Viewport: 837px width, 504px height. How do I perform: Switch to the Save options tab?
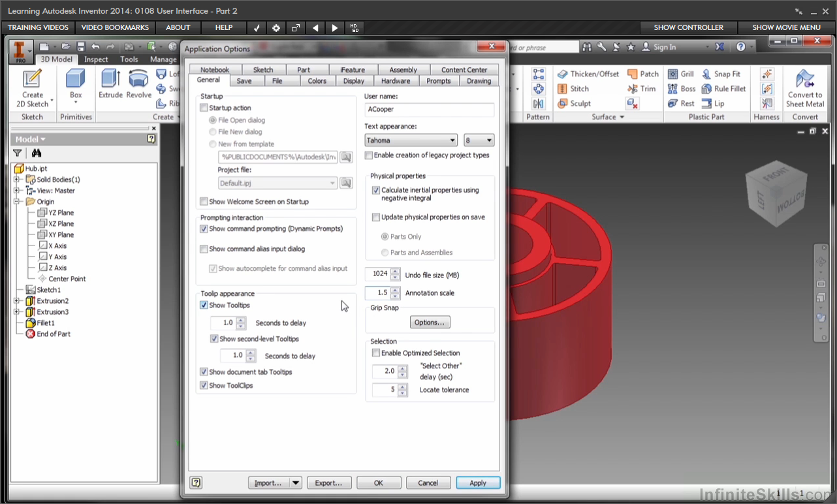click(x=244, y=81)
